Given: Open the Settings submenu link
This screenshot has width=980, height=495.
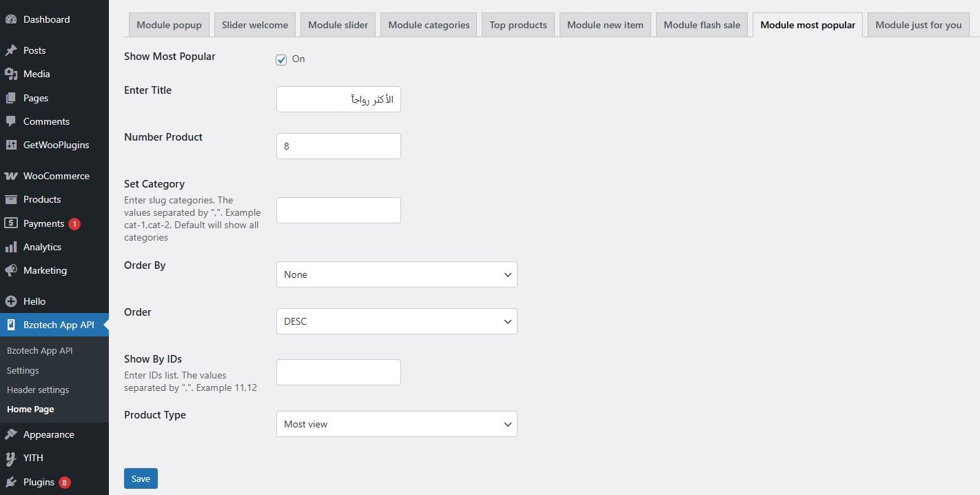Looking at the screenshot, I should (x=23, y=370).
